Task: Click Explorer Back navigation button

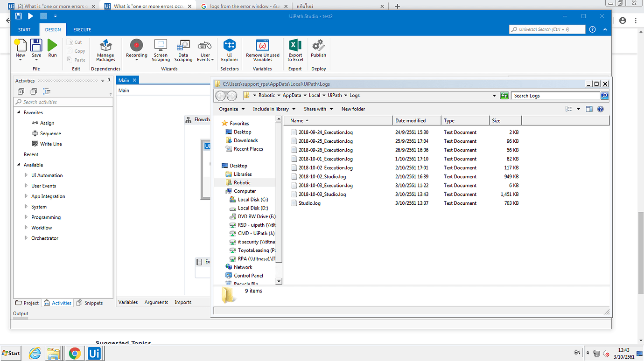Action: 221,96
